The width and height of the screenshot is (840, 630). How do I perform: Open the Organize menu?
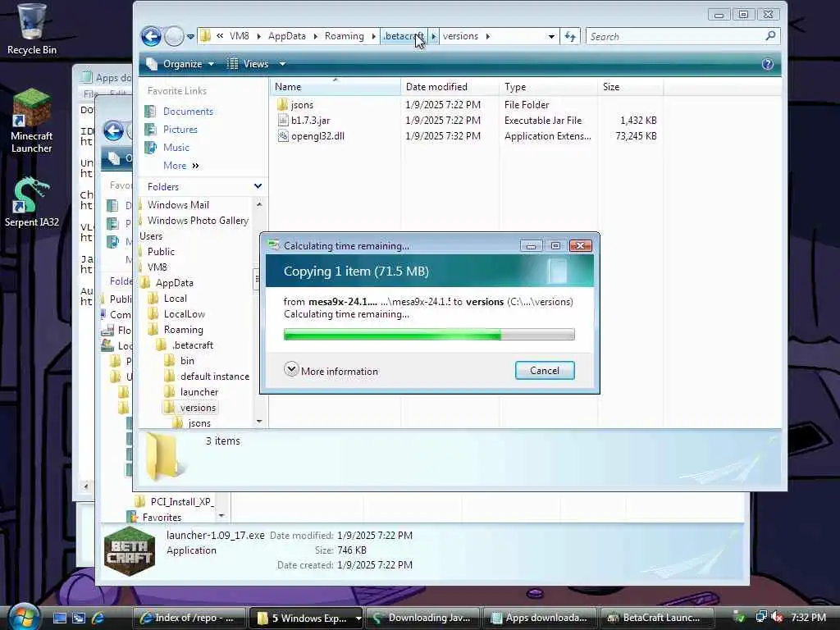tap(180, 64)
